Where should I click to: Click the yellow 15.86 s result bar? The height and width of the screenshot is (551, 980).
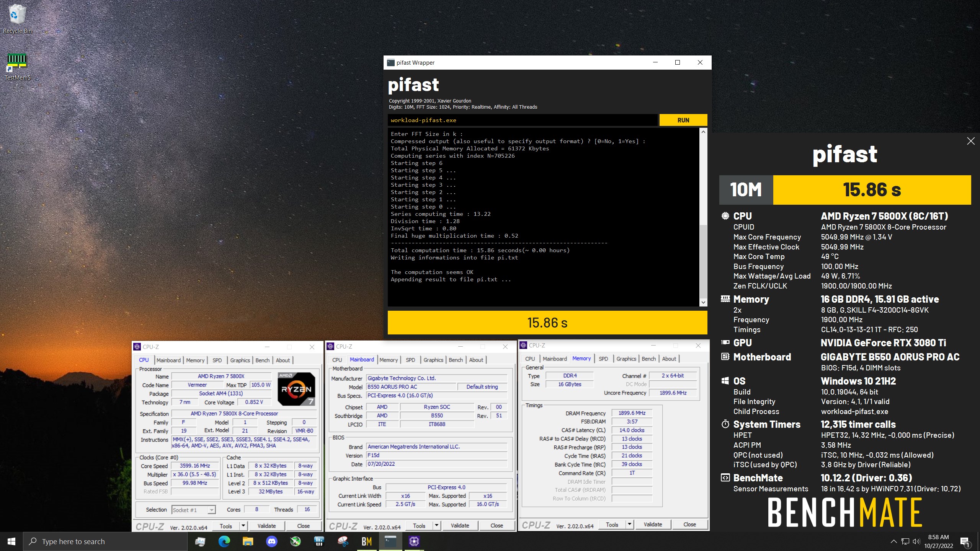click(547, 323)
